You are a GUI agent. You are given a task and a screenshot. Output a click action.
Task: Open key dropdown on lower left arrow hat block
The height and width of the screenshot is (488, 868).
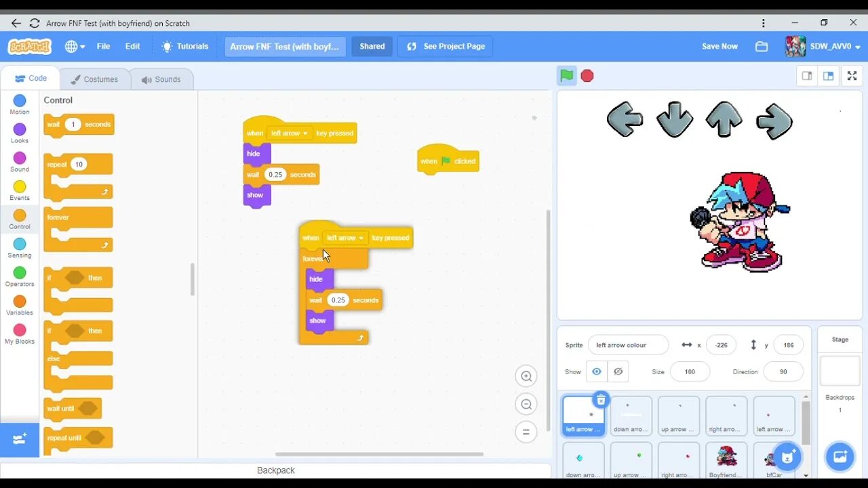(345, 238)
